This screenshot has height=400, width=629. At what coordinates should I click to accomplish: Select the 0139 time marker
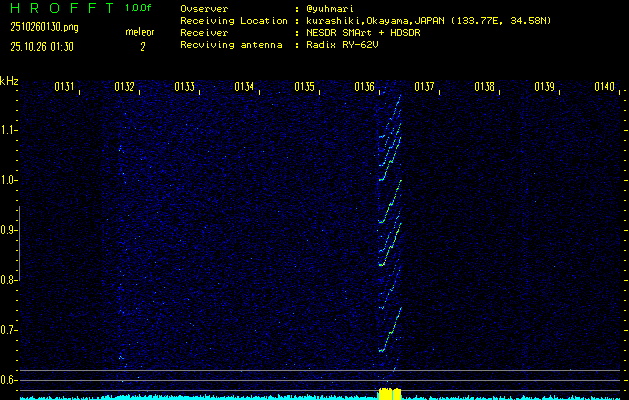pos(544,87)
